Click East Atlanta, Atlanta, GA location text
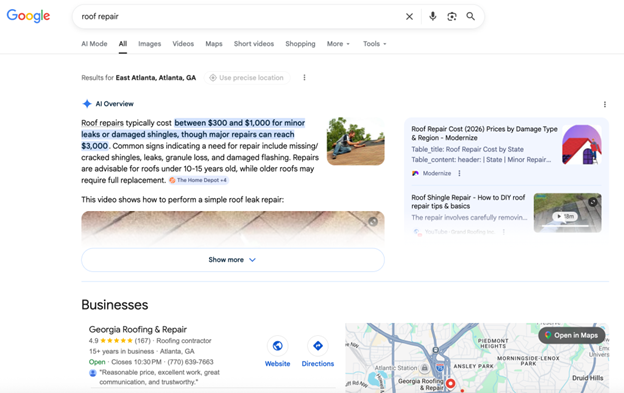Image resolution: width=624 pixels, height=393 pixels. click(x=156, y=78)
